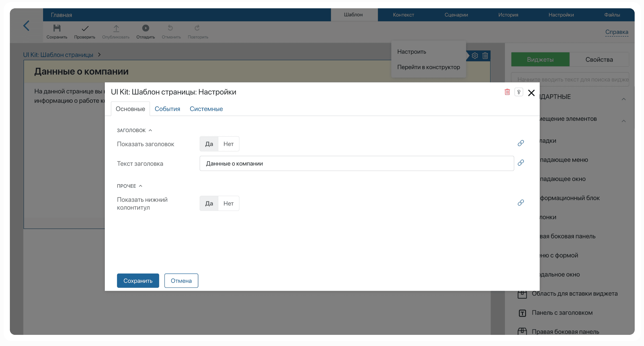Expand breadcrumb chevron after UI Kit: Шаблон страницы
644x346 pixels.
99,55
